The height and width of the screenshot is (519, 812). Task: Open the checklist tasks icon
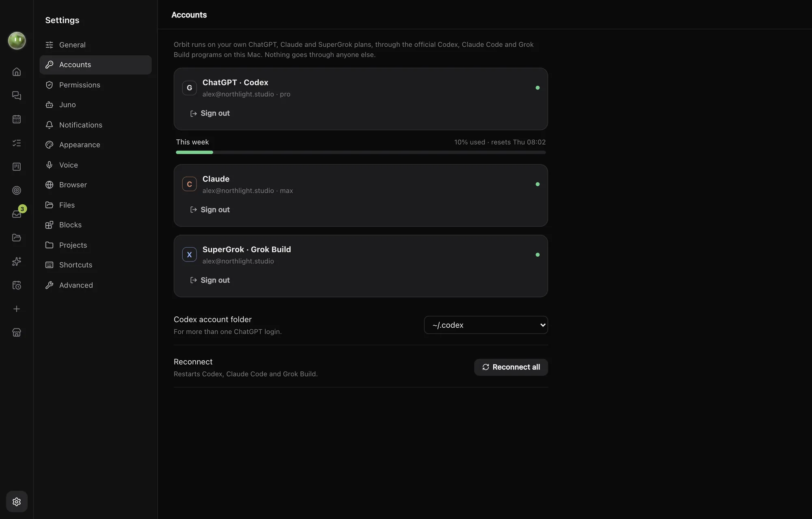tap(17, 143)
